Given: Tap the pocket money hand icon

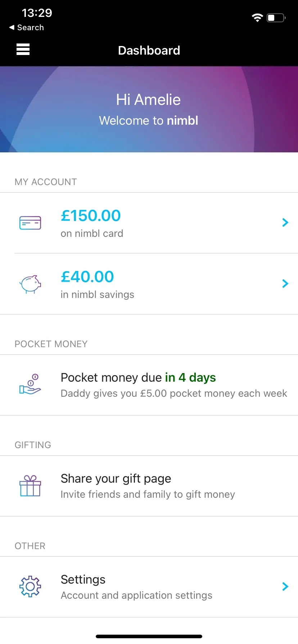Looking at the screenshot, I should (x=30, y=384).
